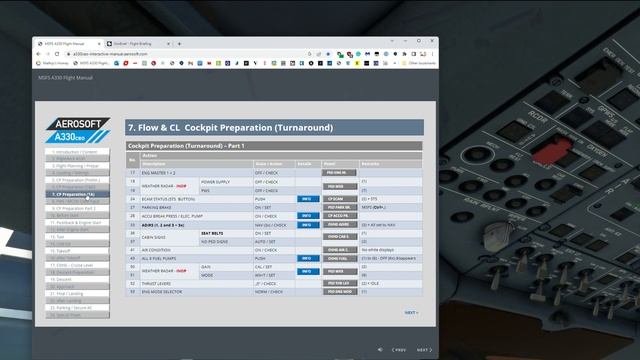The height and width of the screenshot is (360, 640).
Task: Click the browser Back arrow
Action: coord(39,54)
